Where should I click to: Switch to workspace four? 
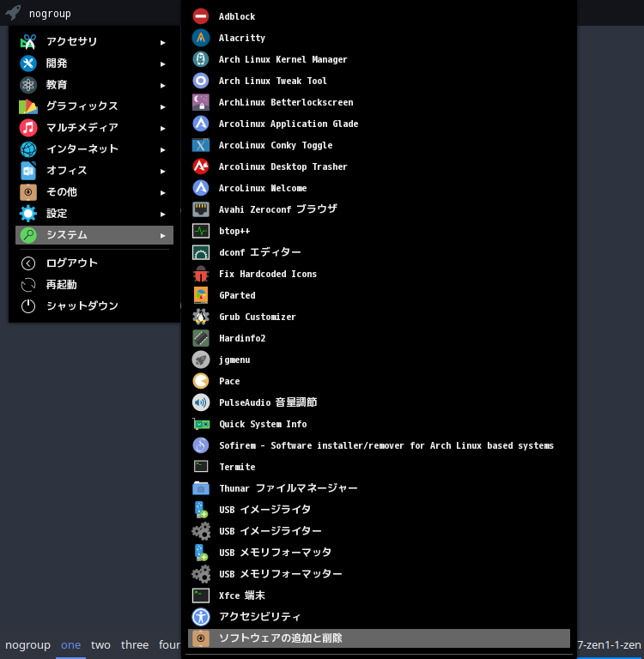169,644
